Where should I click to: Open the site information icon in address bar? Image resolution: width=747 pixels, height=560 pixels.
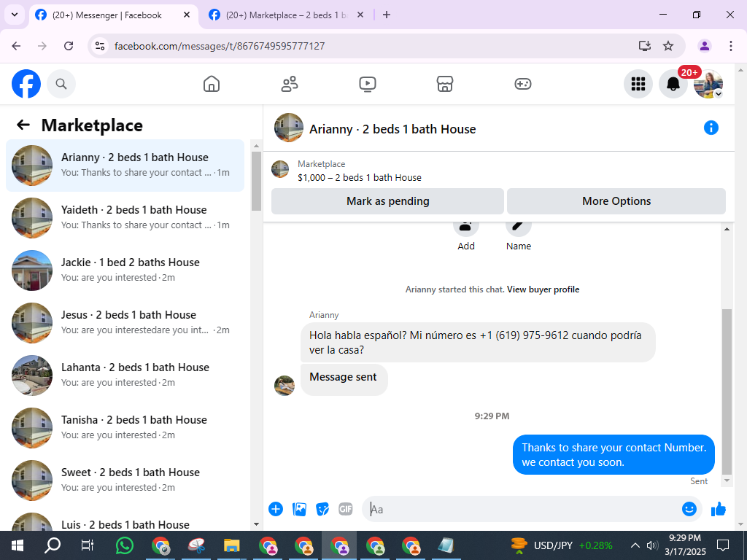coord(99,46)
